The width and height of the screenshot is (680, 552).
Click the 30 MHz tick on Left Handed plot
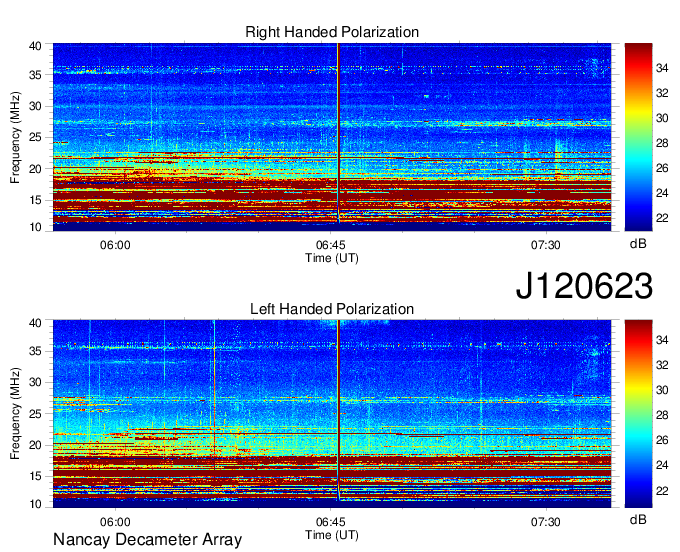point(35,382)
